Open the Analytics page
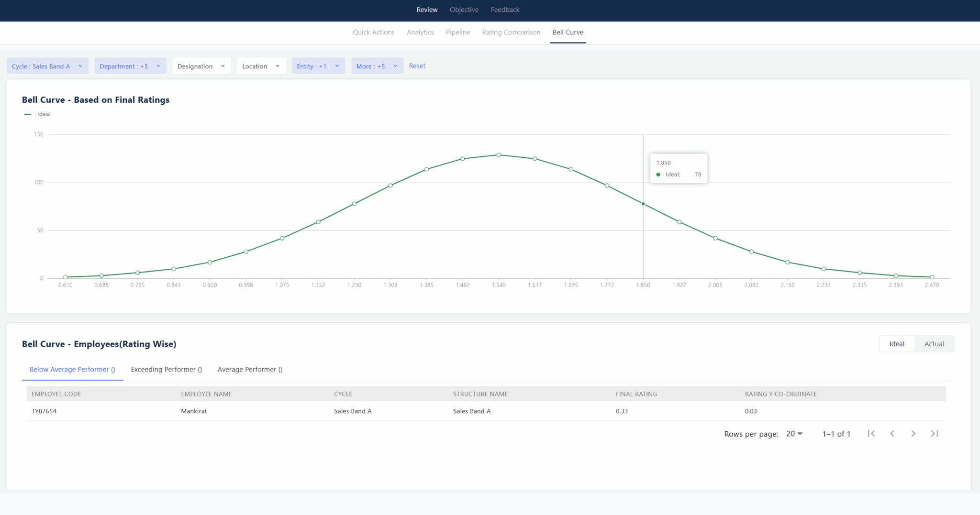Image resolution: width=980 pixels, height=515 pixels. [x=420, y=32]
